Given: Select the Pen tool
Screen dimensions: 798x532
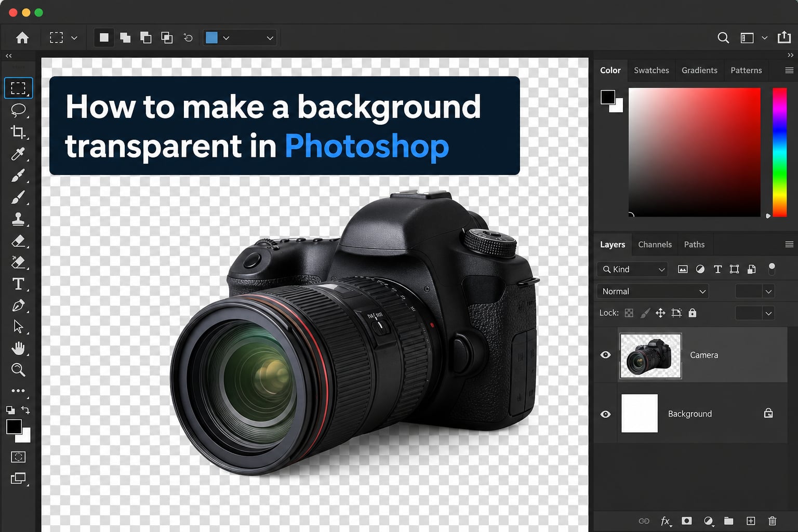Looking at the screenshot, I should 18,305.
